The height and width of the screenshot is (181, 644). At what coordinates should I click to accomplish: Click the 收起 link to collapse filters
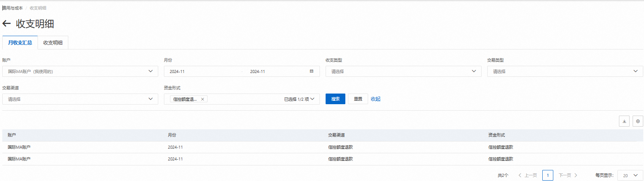tap(376, 99)
